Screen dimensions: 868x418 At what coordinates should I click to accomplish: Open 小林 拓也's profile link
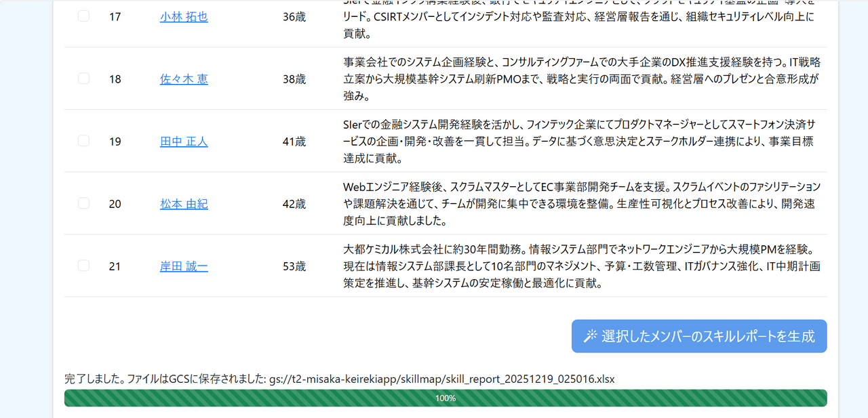click(184, 17)
